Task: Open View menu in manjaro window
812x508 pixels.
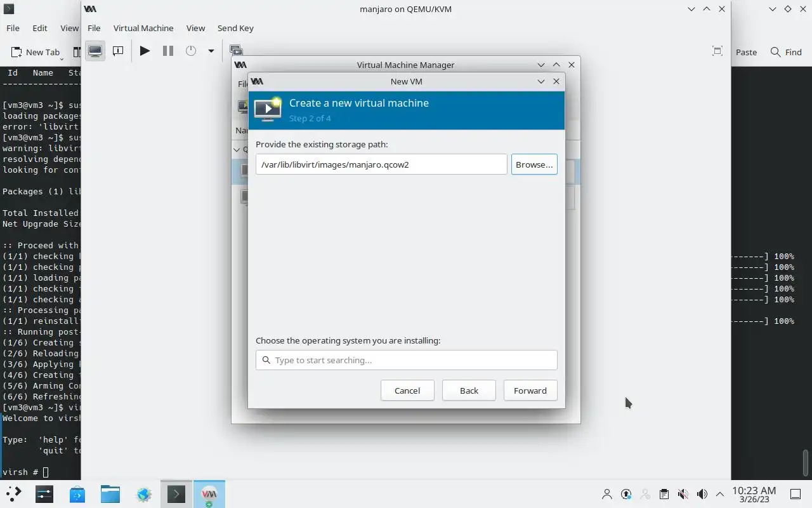Action: pyautogui.click(x=195, y=28)
